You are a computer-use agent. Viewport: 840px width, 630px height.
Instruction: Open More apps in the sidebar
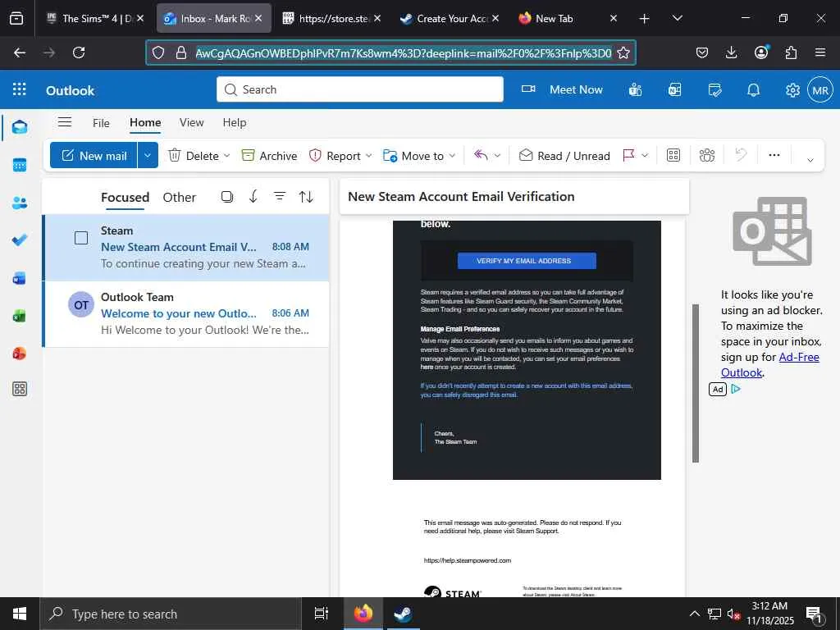20,389
